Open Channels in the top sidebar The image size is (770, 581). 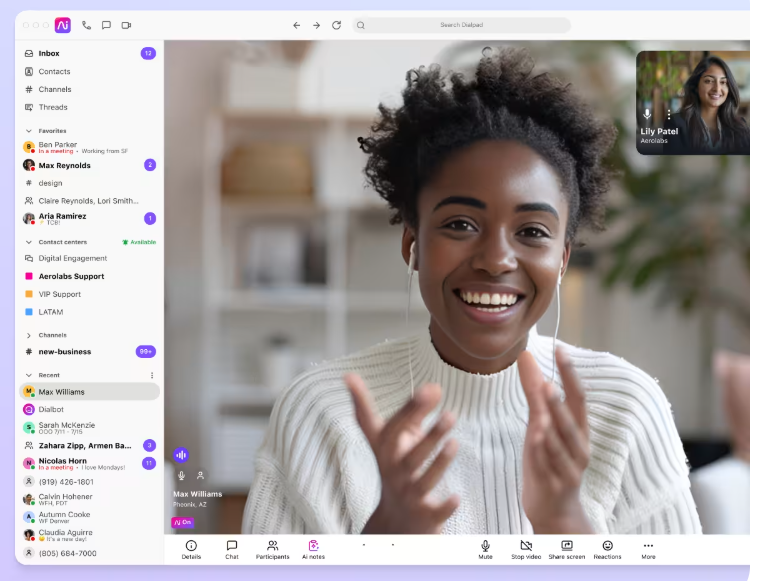90,89
